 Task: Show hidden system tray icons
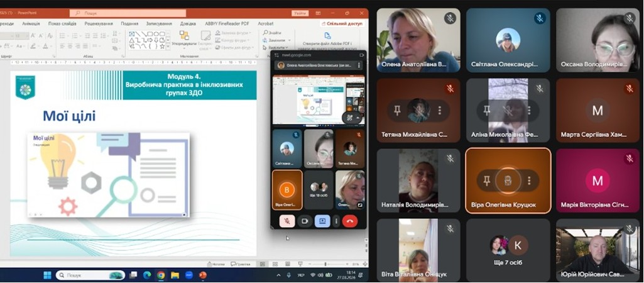click(279, 275)
